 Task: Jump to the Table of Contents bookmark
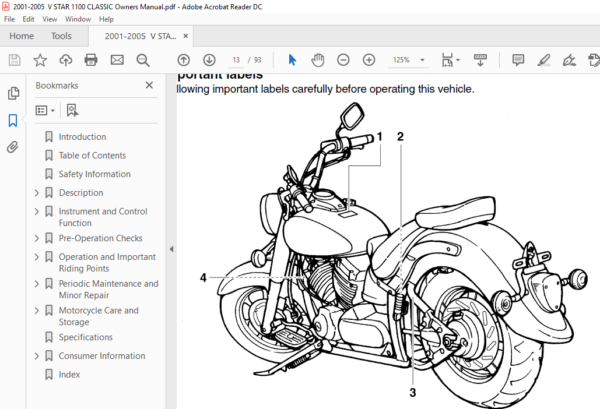coord(92,155)
